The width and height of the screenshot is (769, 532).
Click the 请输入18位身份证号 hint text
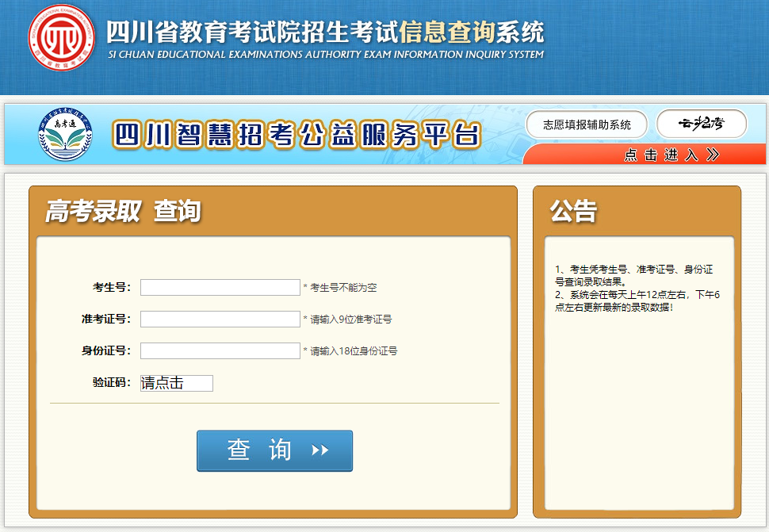click(x=354, y=351)
